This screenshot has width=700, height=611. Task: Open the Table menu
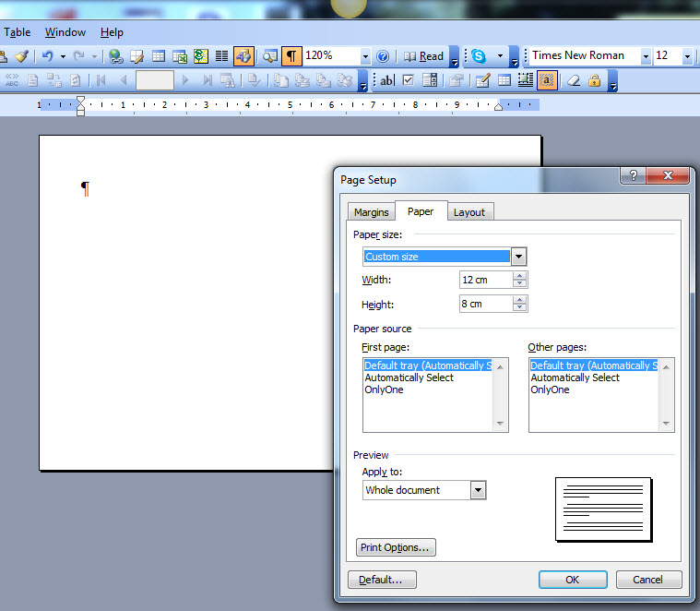click(x=18, y=32)
